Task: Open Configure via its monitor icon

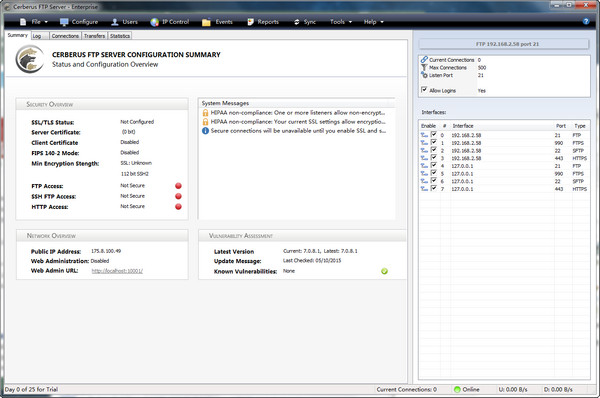Action: click(x=64, y=22)
